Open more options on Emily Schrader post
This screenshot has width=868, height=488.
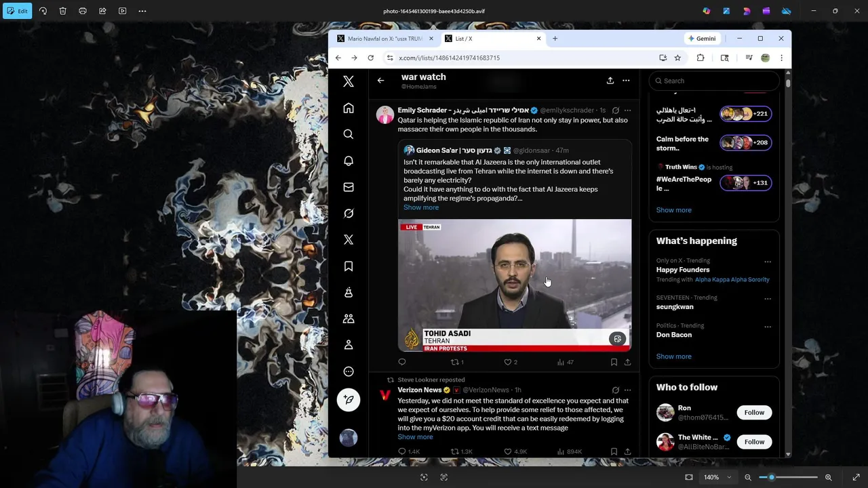click(627, 110)
